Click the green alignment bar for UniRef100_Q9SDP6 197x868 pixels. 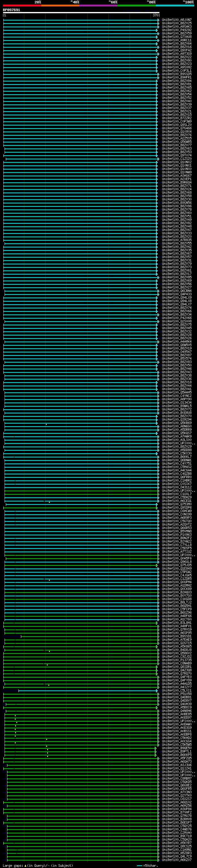tap(80, 507)
